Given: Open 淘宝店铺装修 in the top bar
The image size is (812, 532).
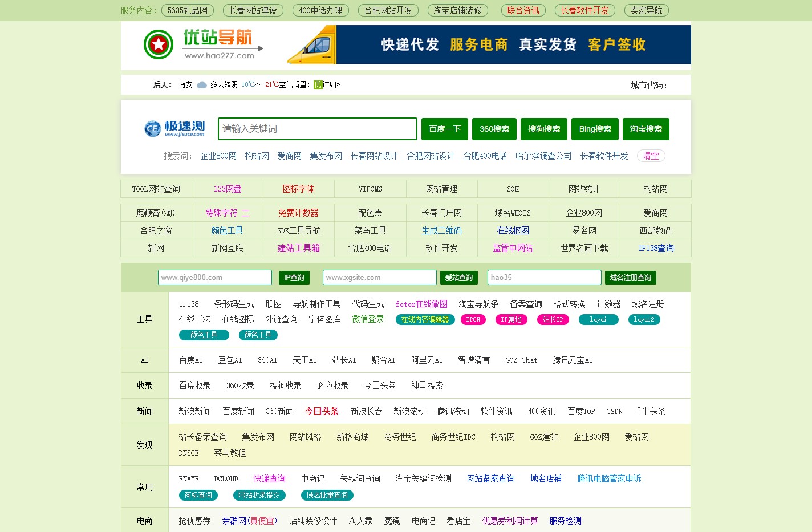Looking at the screenshot, I should tap(458, 10).
